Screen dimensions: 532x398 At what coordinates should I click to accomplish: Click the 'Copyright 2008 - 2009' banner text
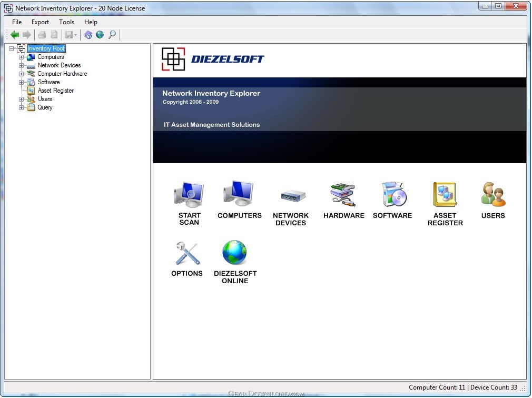[x=190, y=102]
